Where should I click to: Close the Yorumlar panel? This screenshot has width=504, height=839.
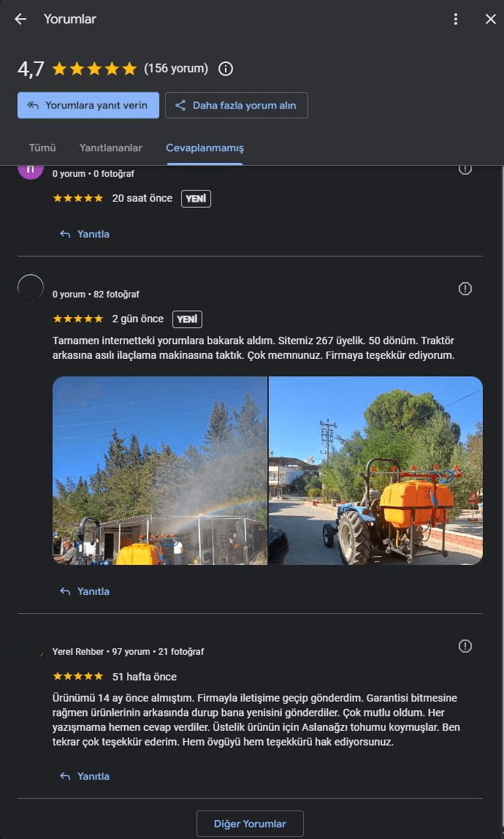click(491, 19)
